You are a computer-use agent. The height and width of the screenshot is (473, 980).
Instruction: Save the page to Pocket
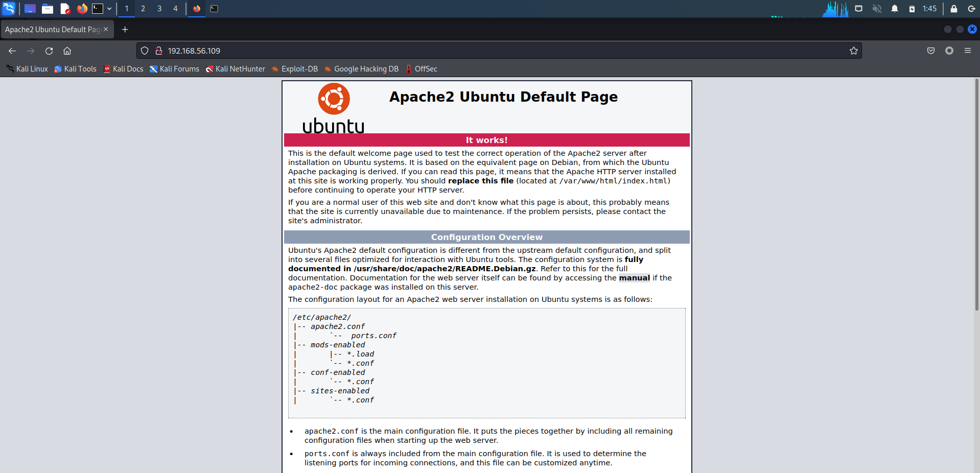[x=931, y=51]
